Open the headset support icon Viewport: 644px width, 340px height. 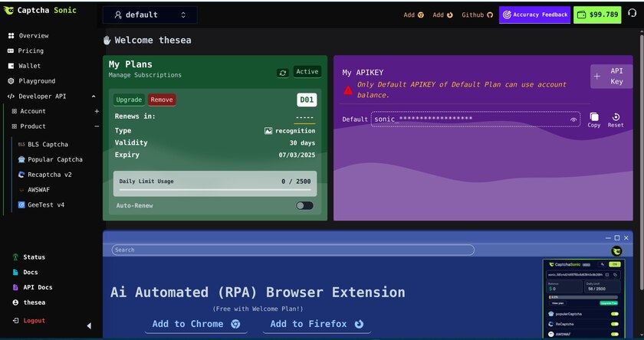[x=632, y=15]
